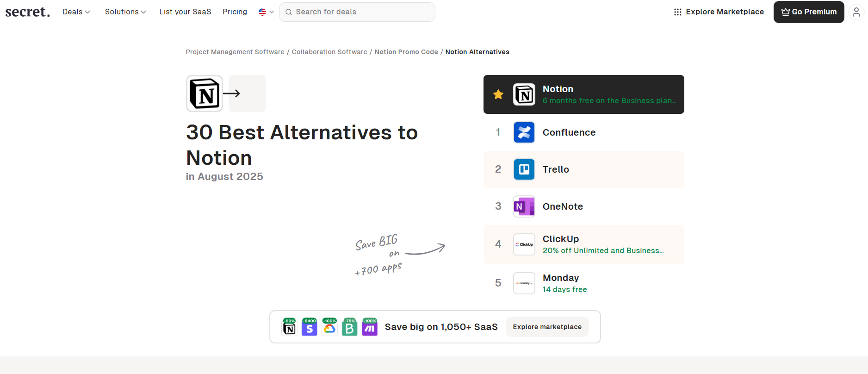Screen dimensions: 868x374
Task: Click the 20% off Unlimited and Business offer
Action: [603, 251]
